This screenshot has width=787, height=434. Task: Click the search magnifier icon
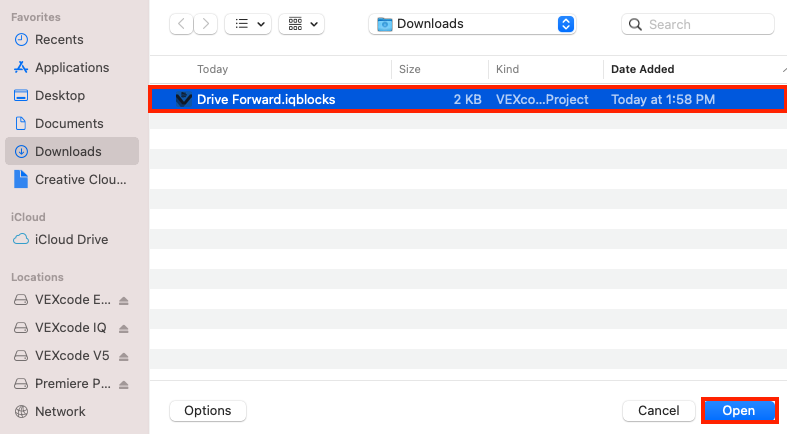pyautogui.click(x=635, y=24)
